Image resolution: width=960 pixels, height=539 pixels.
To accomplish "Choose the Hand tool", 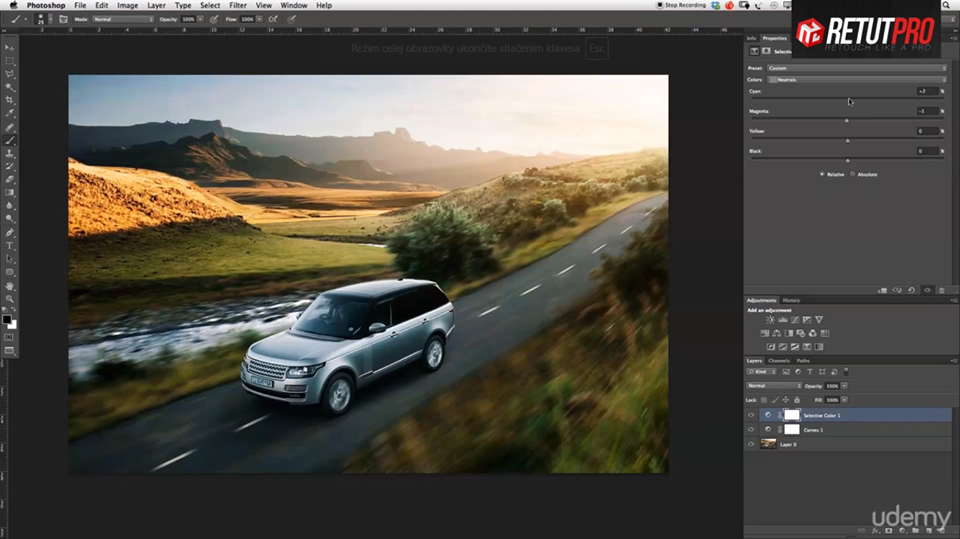I will tap(10, 286).
